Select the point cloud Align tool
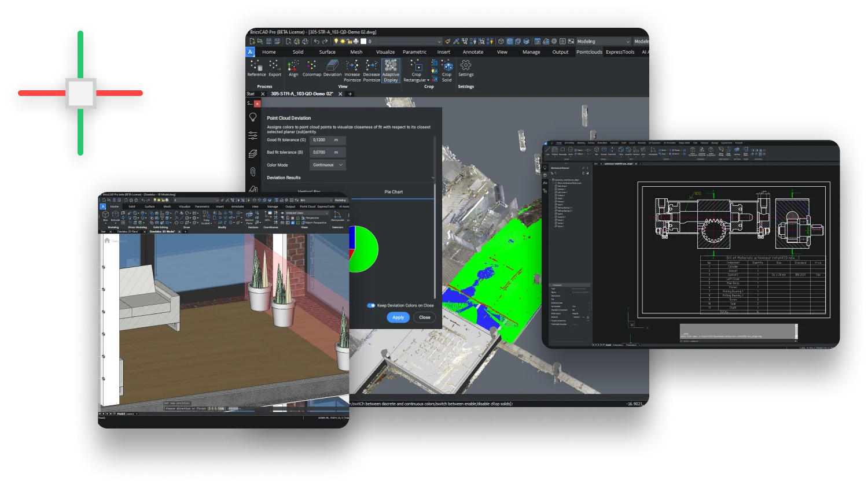Viewport: 868px width, 484px height. click(293, 68)
